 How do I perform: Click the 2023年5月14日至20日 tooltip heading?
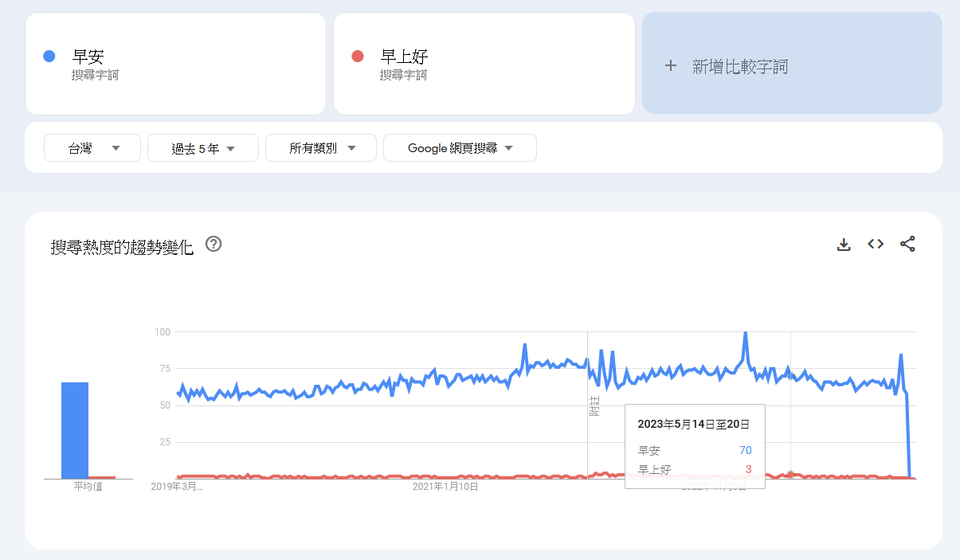(693, 425)
